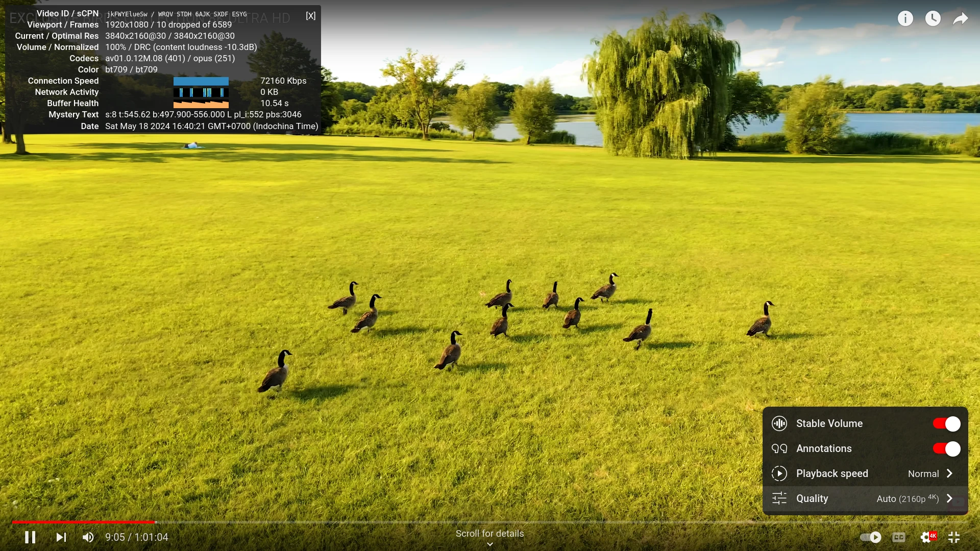
Task: Click the Normal playback speed value
Action: tap(923, 473)
